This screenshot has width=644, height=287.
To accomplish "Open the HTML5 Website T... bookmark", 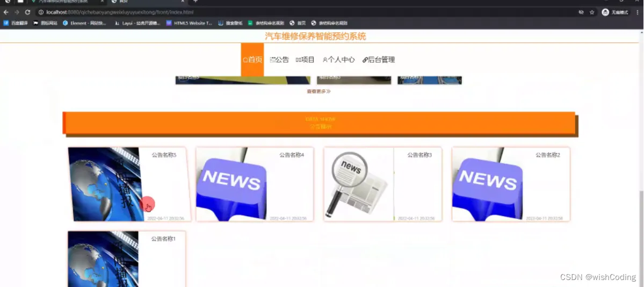I will click(x=190, y=23).
